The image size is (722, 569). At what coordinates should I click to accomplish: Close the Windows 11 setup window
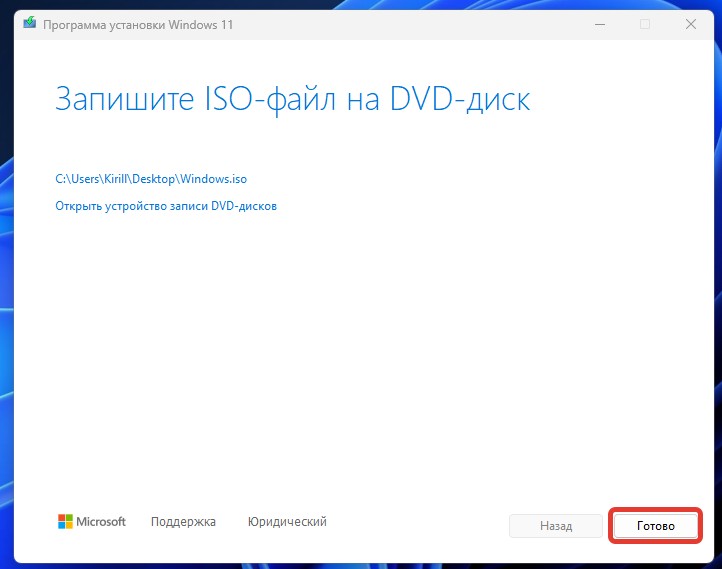pyautogui.click(x=691, y=24)
